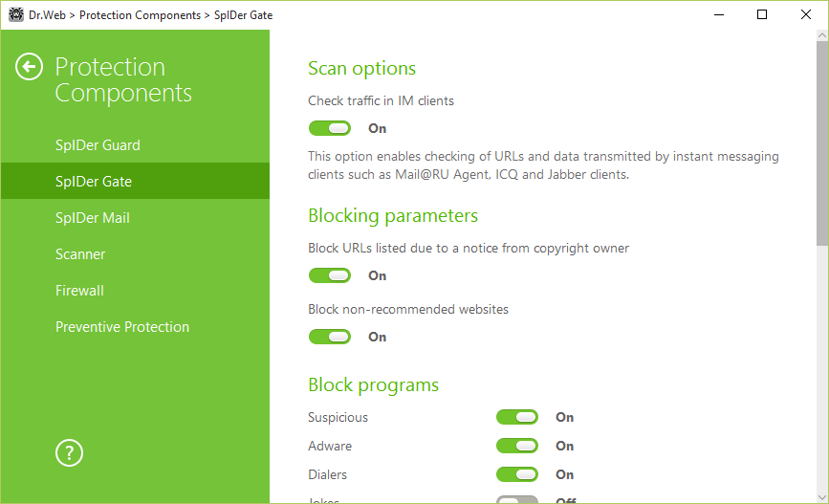Click the back arrow icon
829x504 pixels.
(30, 67)
